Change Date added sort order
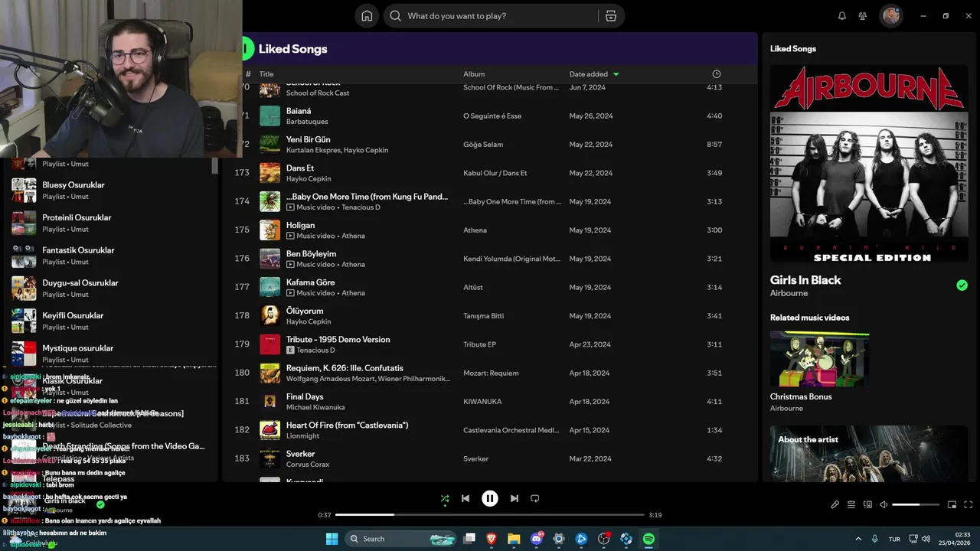The image size is (980, 551). [x=594, y=74]
